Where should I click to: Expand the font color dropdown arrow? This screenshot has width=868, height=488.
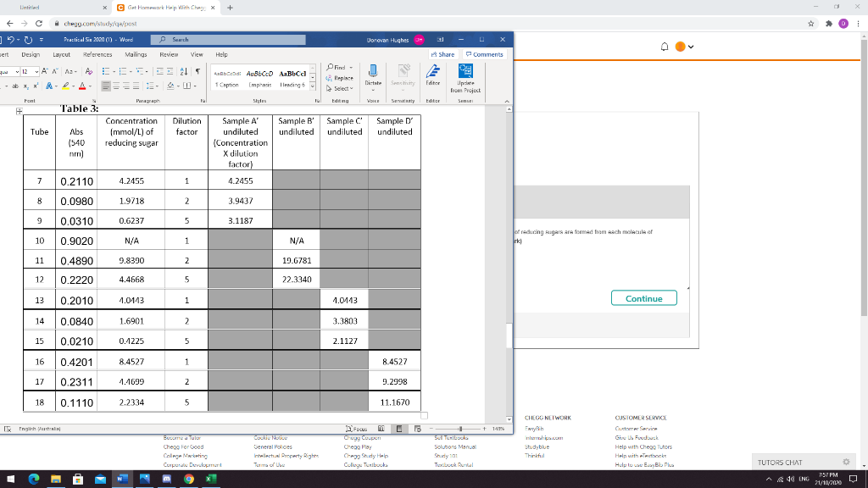coord(88,86)
